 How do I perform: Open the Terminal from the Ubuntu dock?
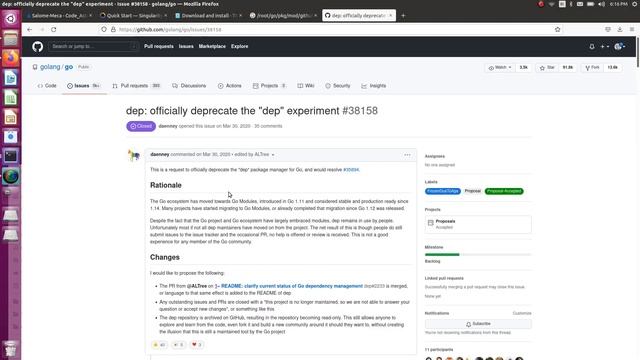coord(11,156)
